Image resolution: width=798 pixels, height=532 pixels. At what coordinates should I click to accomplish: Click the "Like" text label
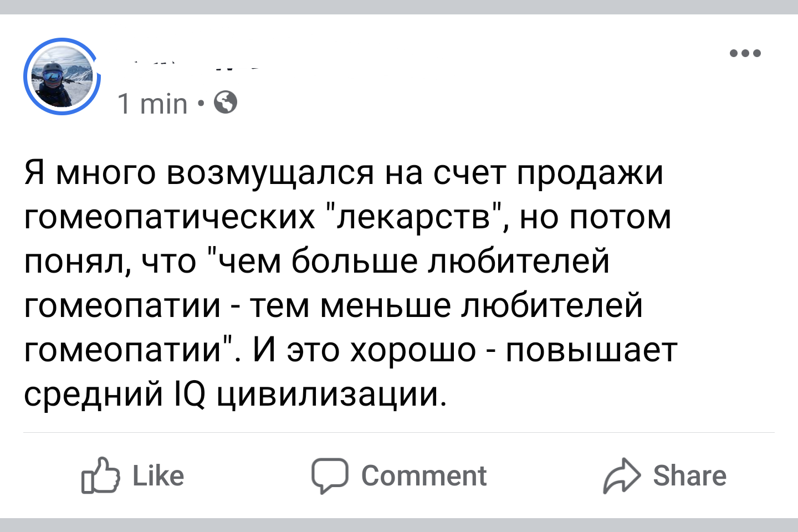(x=158, y=476)
